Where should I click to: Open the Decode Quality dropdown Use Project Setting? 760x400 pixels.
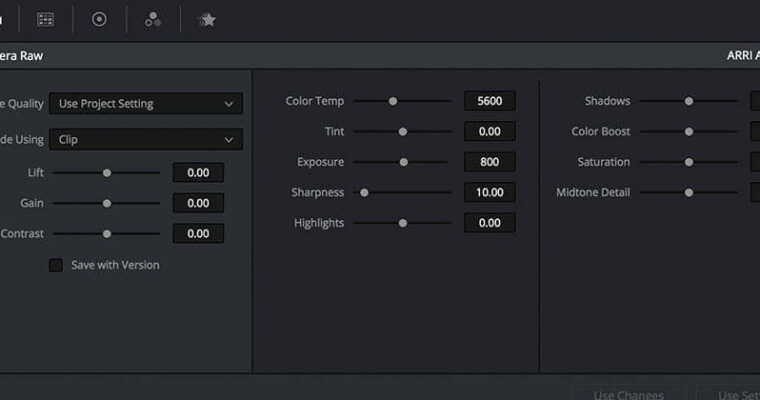[146, 104]
